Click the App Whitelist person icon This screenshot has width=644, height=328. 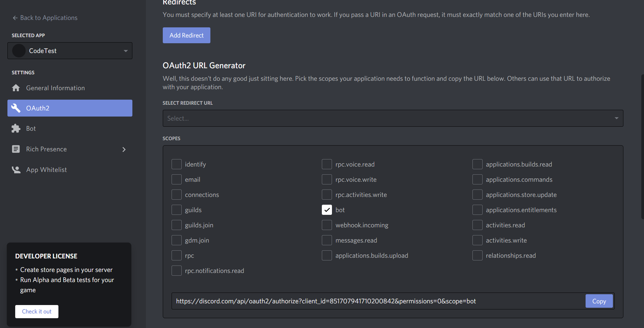16,170
